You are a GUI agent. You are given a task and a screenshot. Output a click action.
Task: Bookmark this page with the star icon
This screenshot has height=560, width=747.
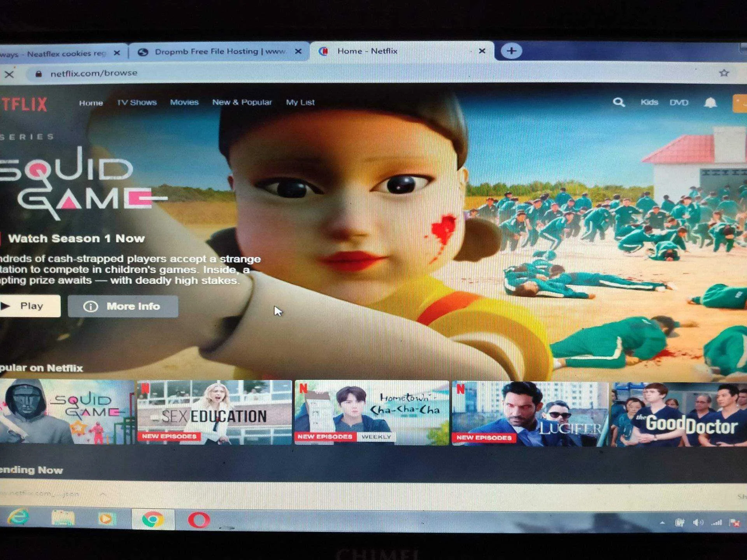coord(724,73)
